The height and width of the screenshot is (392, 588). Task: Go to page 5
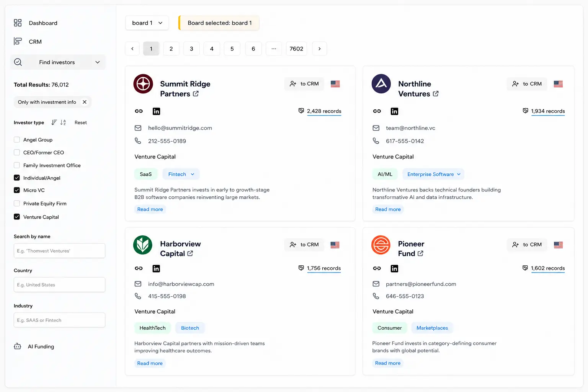point(232,49)
